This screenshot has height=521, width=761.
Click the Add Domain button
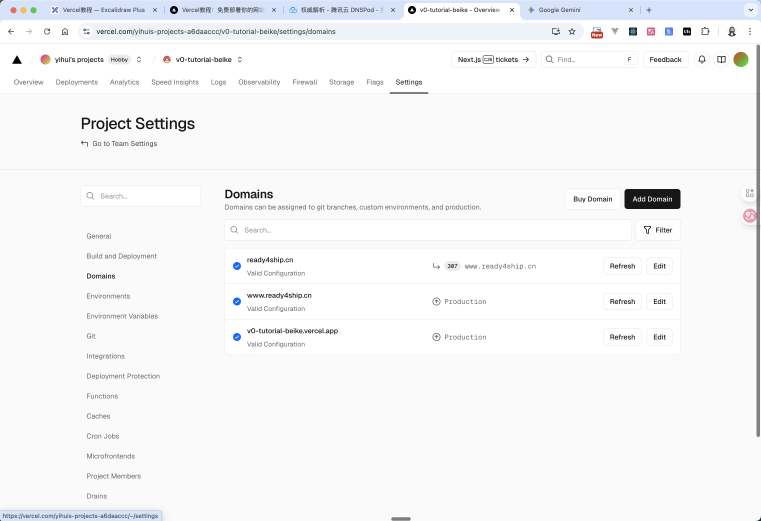pyautogui.click(x=652, y=199)
